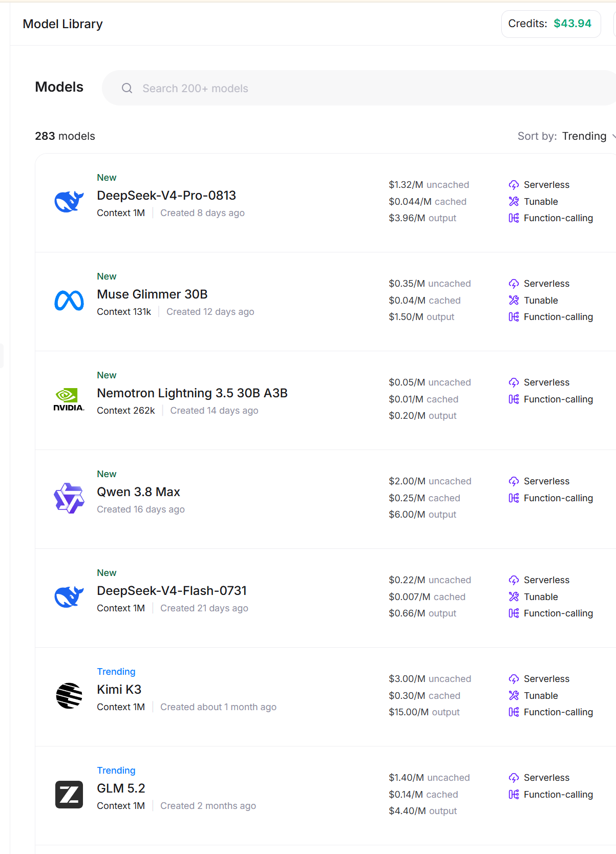Click Serverless cloud icon in Muse Glimmer row

514,284
